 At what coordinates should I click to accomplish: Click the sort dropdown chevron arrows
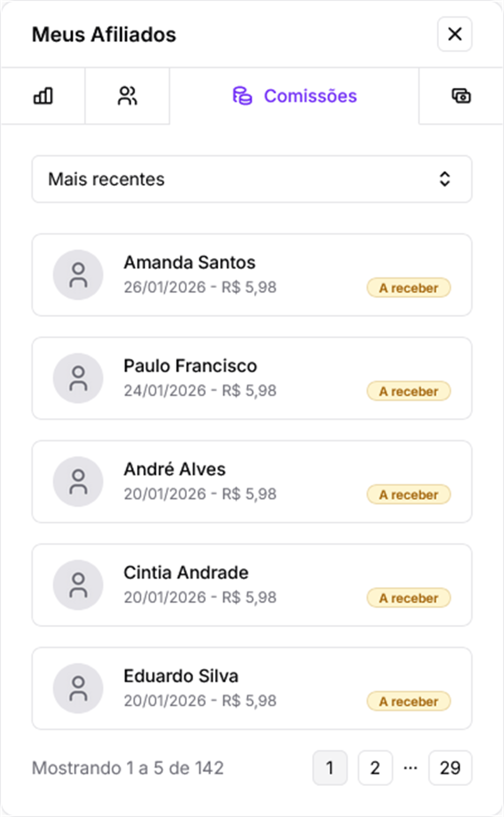[x=445, y=179]
